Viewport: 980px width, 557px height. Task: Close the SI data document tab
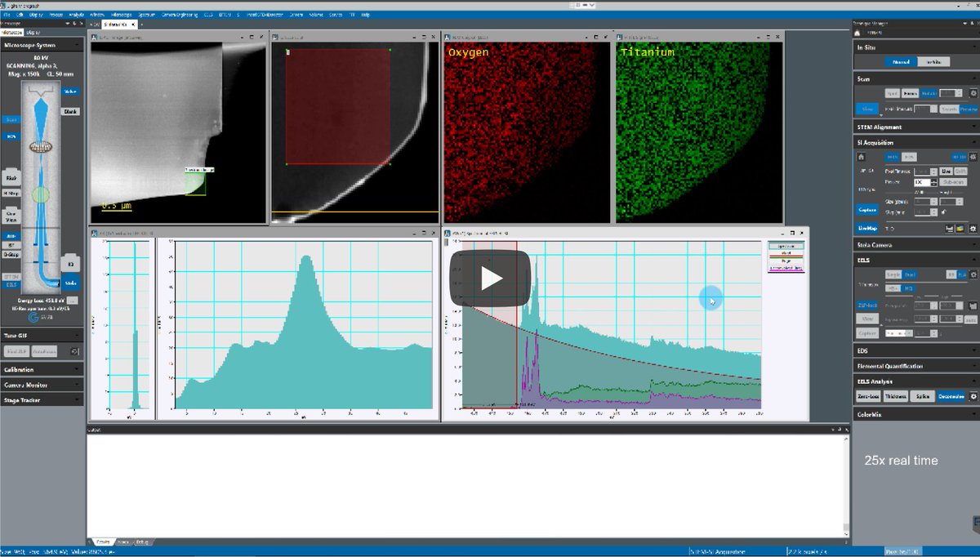[133, 25]
